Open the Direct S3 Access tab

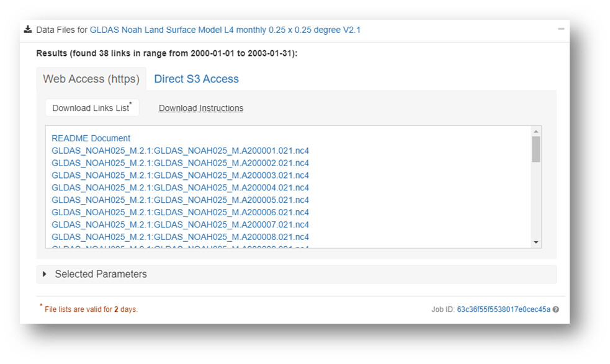[196, 79]
